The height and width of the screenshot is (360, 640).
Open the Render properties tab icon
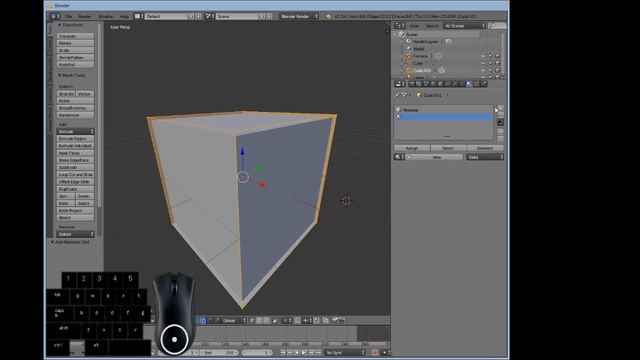click(x=411, y=84)
